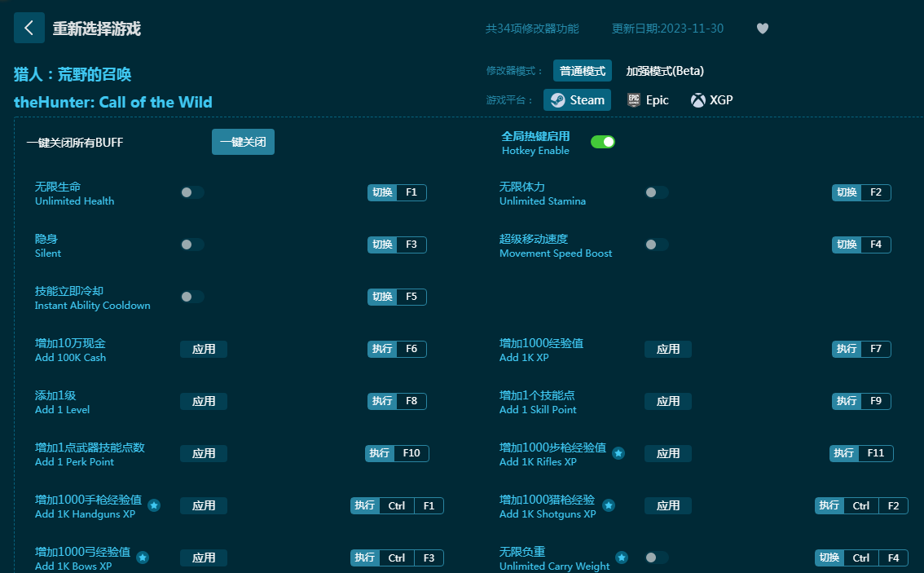Image resolution: width=924 pixels, height=573 pixels.
Task: Click F4 hotkey box for Movement Speed Boost
Action: (x=876, y=245)
